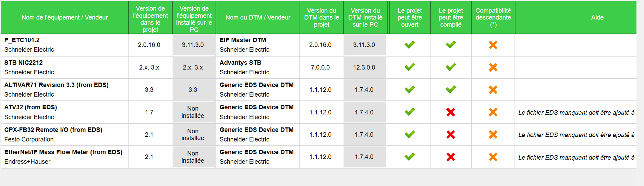Viewport: 644px width, 186px height.
Task: Click orange cross in ALTIVAR71 compatibility column
Action: (493, 90)
